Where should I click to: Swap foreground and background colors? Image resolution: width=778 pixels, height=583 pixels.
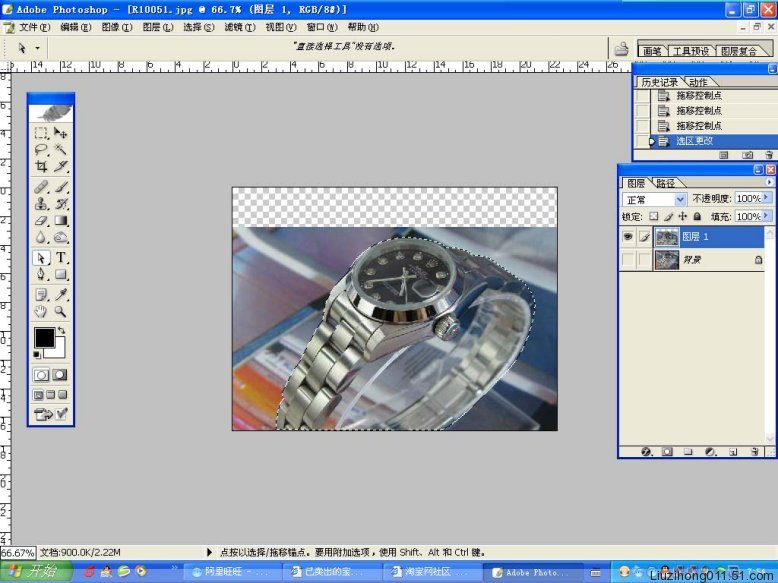pyautogui.click(x=62, y=330)
